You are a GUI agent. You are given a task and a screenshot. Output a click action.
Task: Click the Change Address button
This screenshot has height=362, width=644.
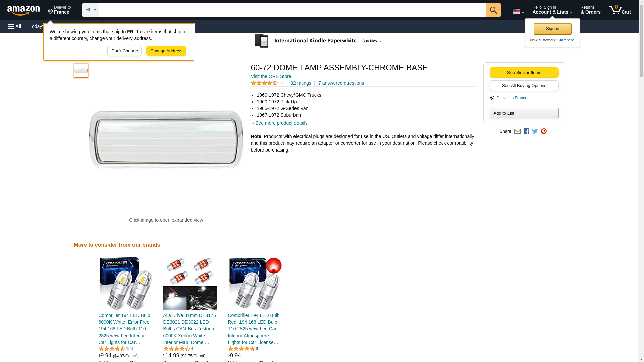(166, 51)
